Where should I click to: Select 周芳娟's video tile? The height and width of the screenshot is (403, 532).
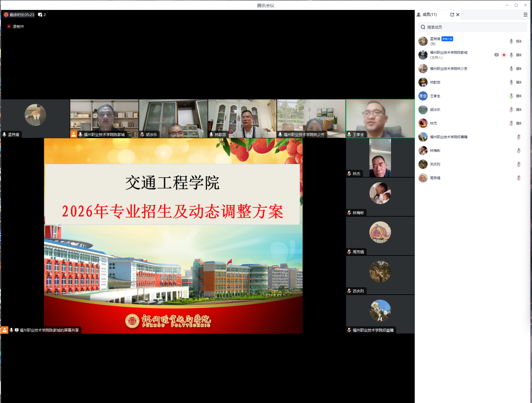(380, 235)
